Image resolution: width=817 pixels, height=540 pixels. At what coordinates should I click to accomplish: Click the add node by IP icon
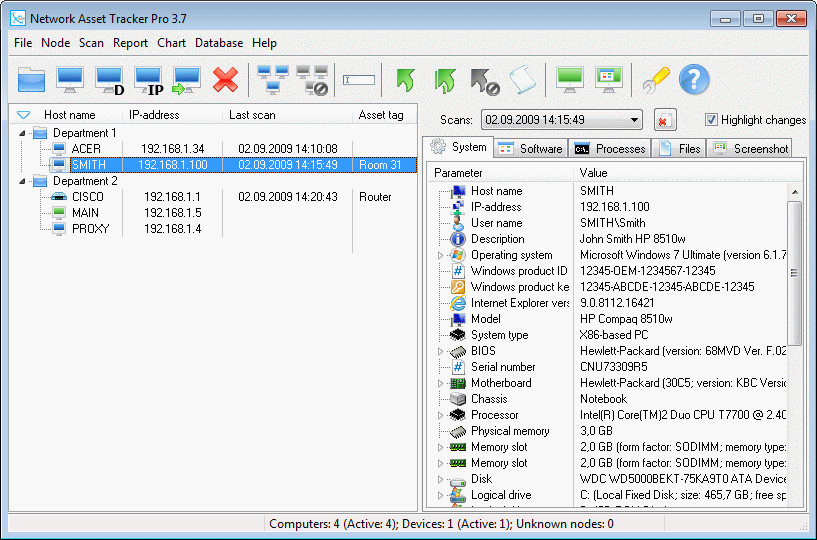point(148,81)
